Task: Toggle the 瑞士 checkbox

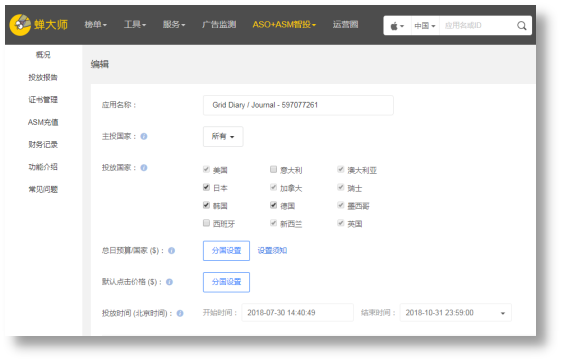Action: [340, 187]
